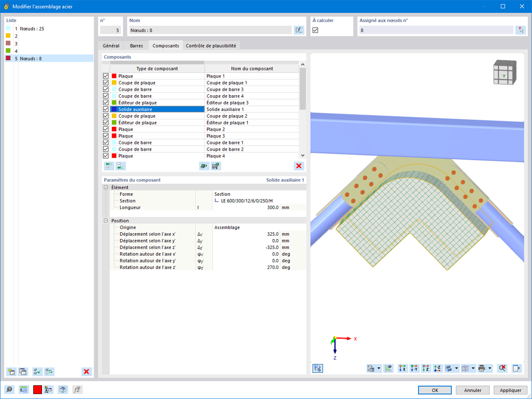
Task: Click the reset zoom magnifier red X icon
Action: (502, 368)
